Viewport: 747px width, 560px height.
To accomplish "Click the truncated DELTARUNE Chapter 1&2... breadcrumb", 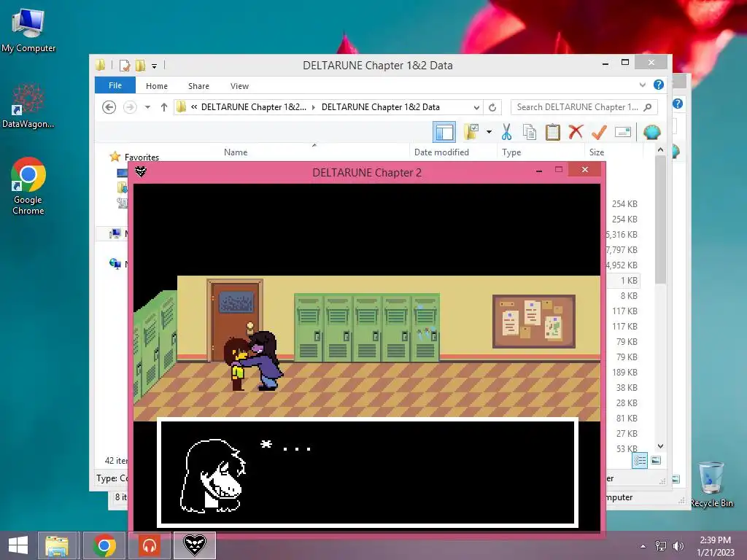I will [253, 107].
